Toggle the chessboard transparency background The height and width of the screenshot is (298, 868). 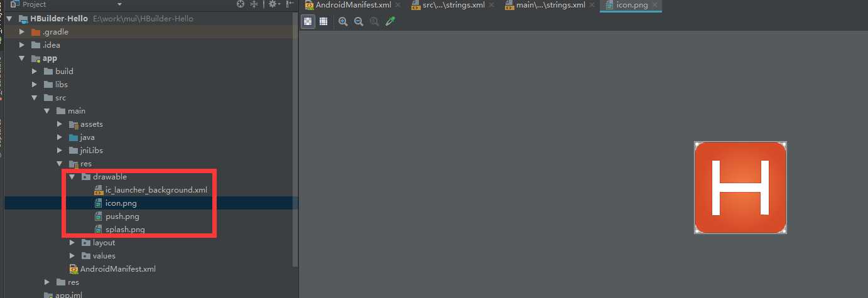[x=308, y=21]
